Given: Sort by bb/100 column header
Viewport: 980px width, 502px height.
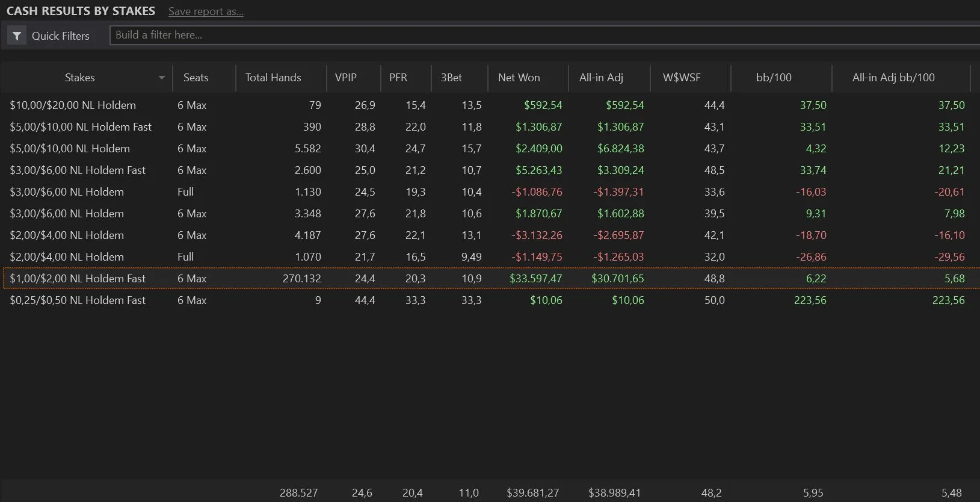Looking at the screenshot, I should pyautogui.click(x=774, y=78).
